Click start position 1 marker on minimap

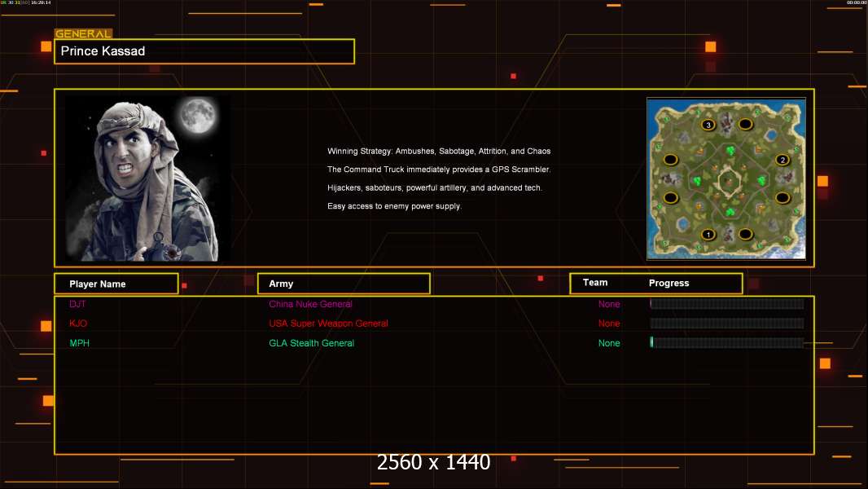pyautogui.click(x=708, y=235)
